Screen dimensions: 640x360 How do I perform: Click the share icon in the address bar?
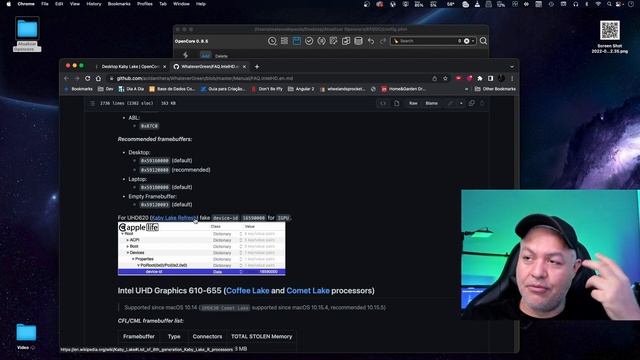point(434,78)
